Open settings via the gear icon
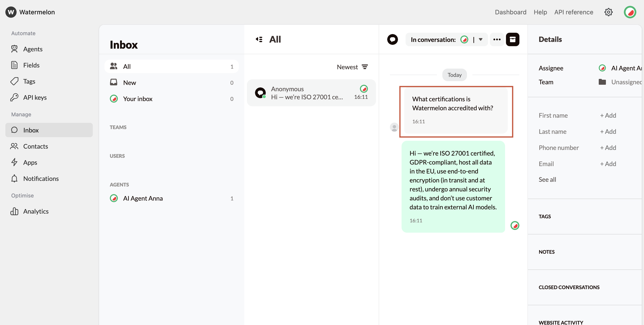This screenshot has height=325, width=644. click(609, 12)
